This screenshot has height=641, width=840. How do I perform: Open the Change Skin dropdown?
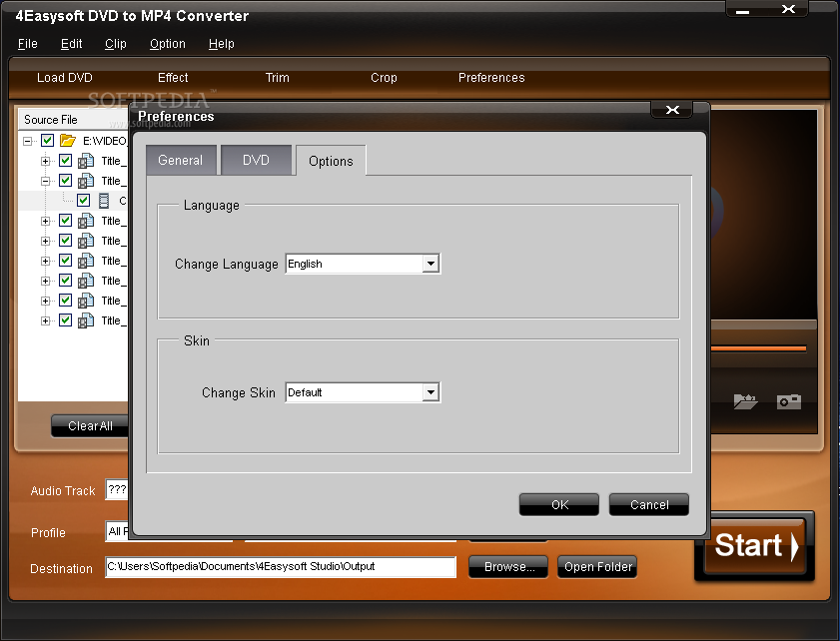(x=430, y=392)
